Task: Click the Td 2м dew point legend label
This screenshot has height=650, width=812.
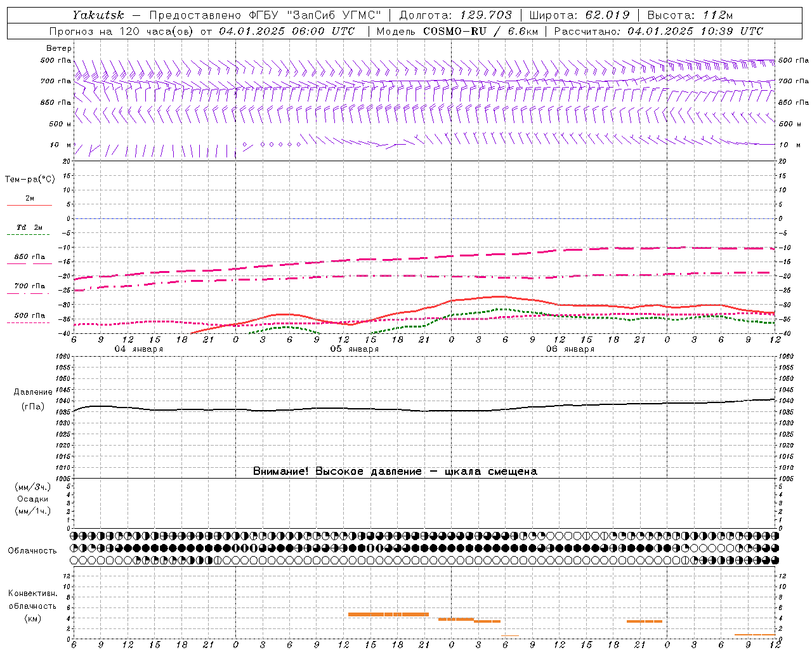Action: coord(30,227)
